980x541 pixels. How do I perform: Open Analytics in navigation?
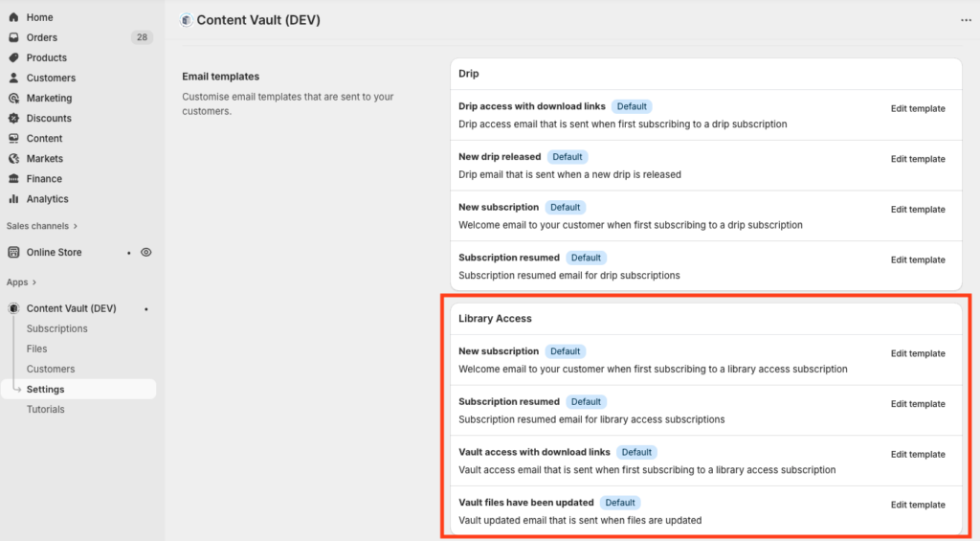pyautogui.click(x=48, y=199)
